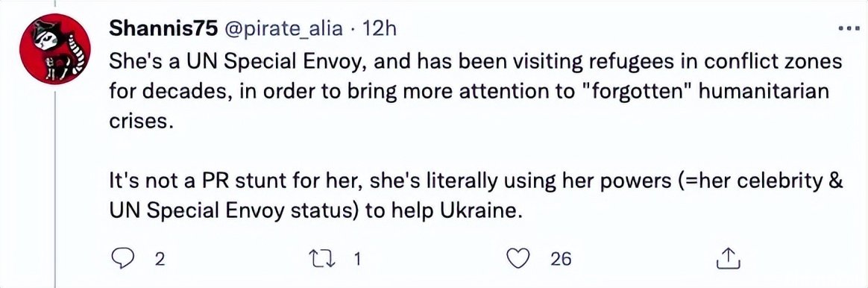Click the paragraph starting "It's not a PR stunt"
This screenshot has width=868, height=288.
tap(476, 198)
